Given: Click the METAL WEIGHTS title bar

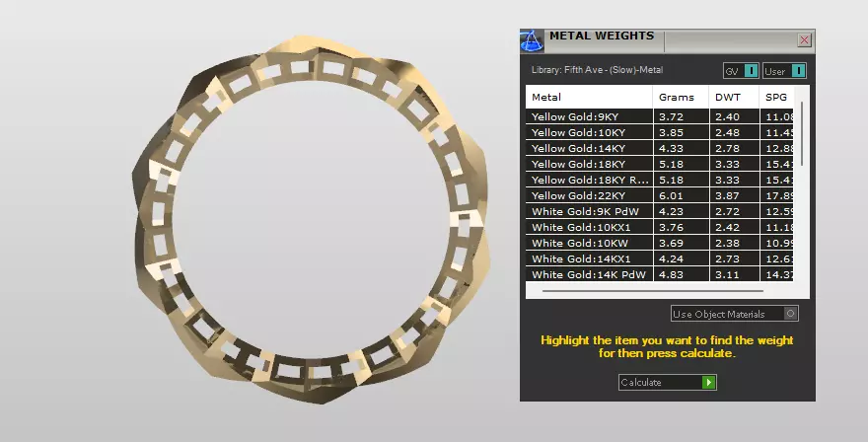Looking at the screenshot, I should [x=667, y=41].
